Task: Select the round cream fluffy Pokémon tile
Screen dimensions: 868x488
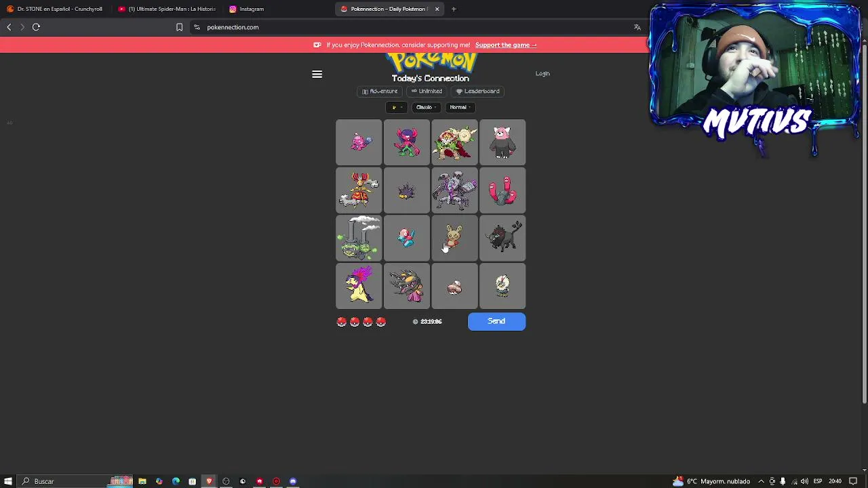Action: [x=502, y=286]
